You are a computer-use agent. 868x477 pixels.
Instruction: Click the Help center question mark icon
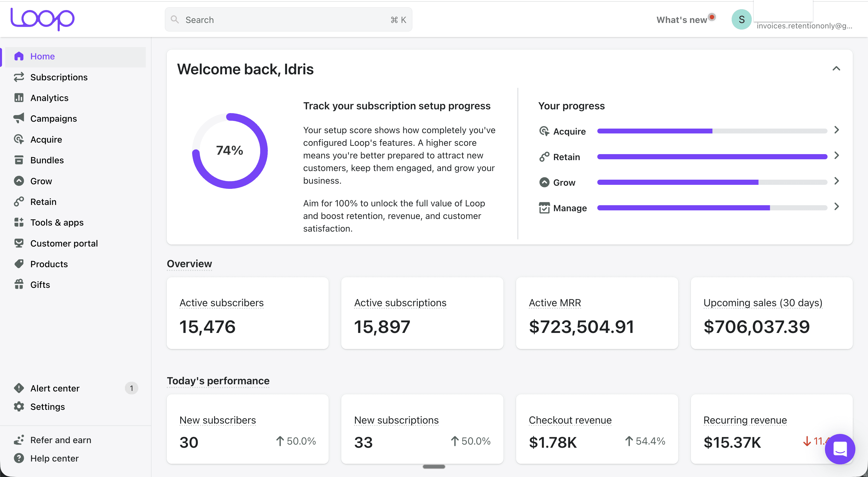(x=19, y=458)
